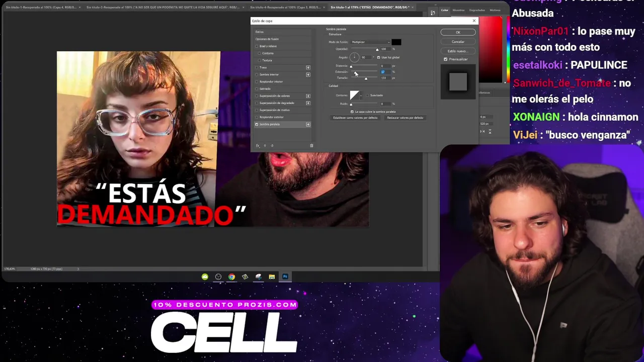Select the Degradados panel tab
This screenshot has height=362, width=644.
tap(477, 10)
